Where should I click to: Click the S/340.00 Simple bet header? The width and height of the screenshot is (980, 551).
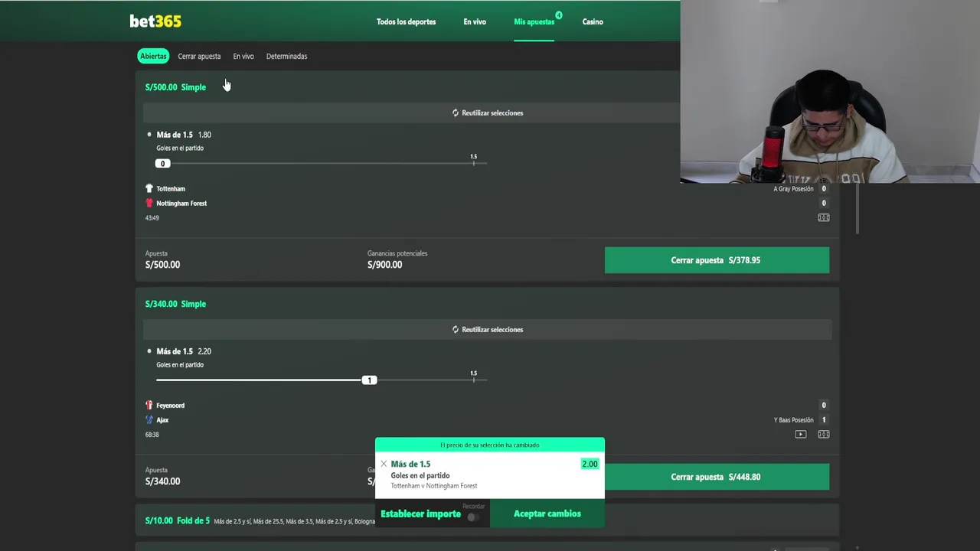pyautogui.click(x=175, y=304)
